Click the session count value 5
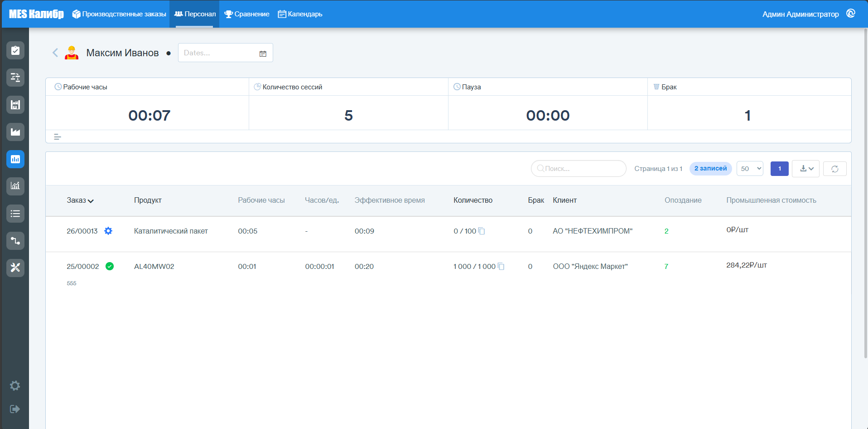 [x=348, y=115]
